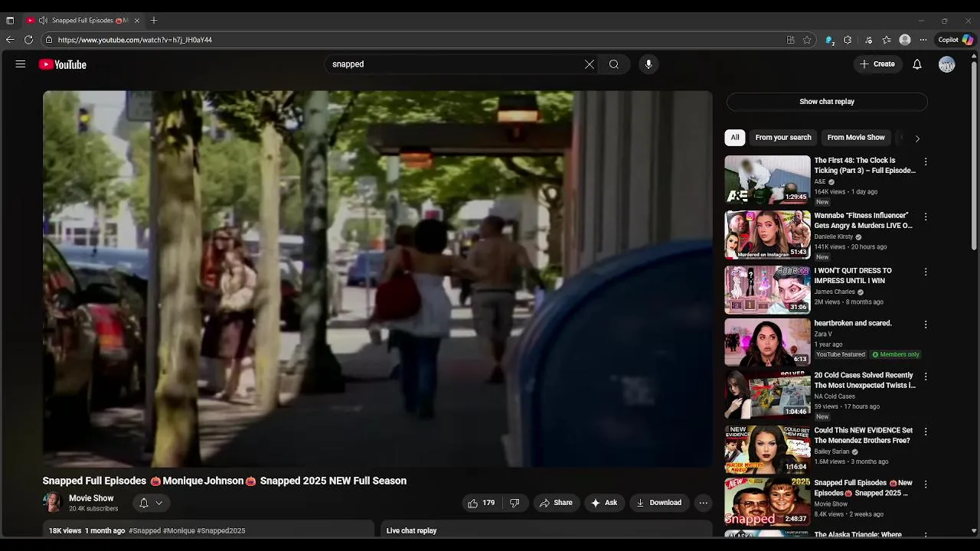The image size is (980, 551).
Task: Run search with the magnifier icon
Action: pos(614,64)
